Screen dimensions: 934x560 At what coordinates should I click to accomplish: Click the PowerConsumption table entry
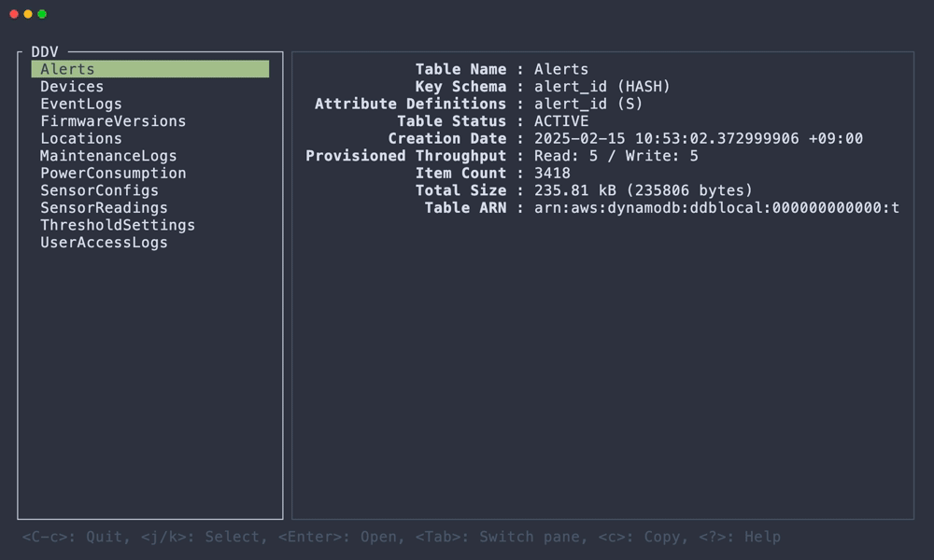(x=112, y=173)
